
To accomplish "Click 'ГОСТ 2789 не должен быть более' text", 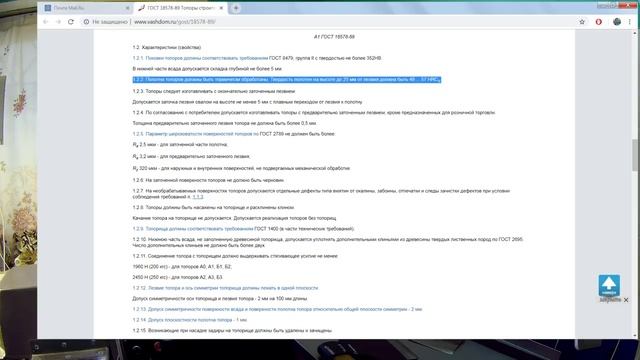I will [297, 134].
